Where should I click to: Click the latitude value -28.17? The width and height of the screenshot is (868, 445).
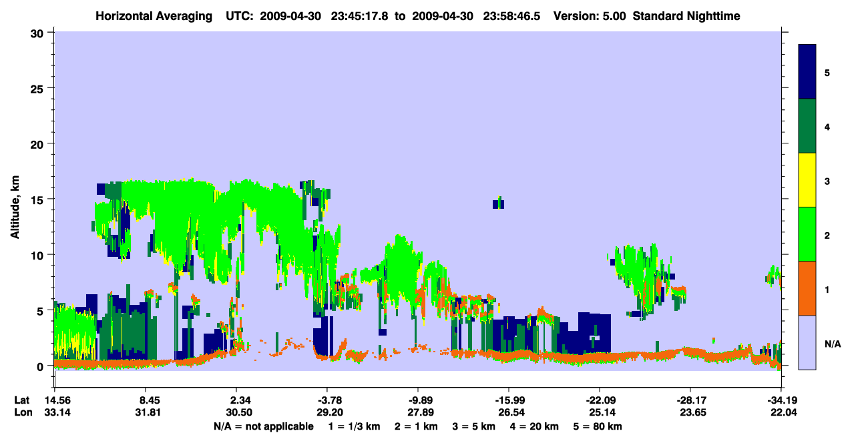(x=690, y=400)
